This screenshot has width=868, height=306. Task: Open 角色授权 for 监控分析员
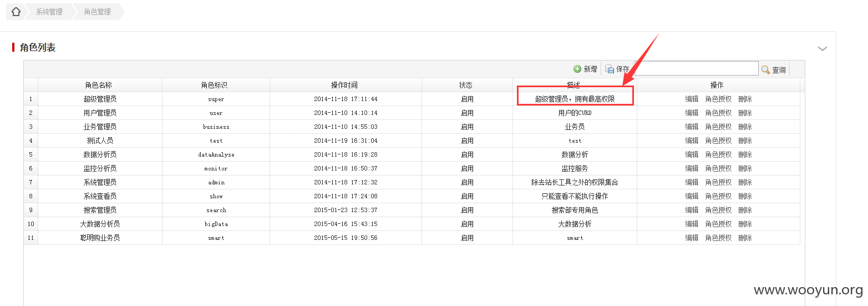point(718,168)
